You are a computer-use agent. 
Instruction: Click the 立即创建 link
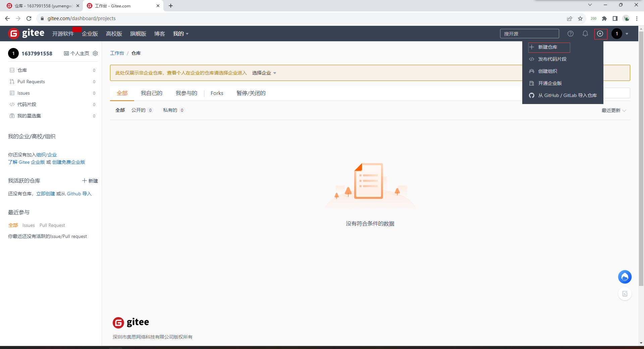tap(46, 194)
